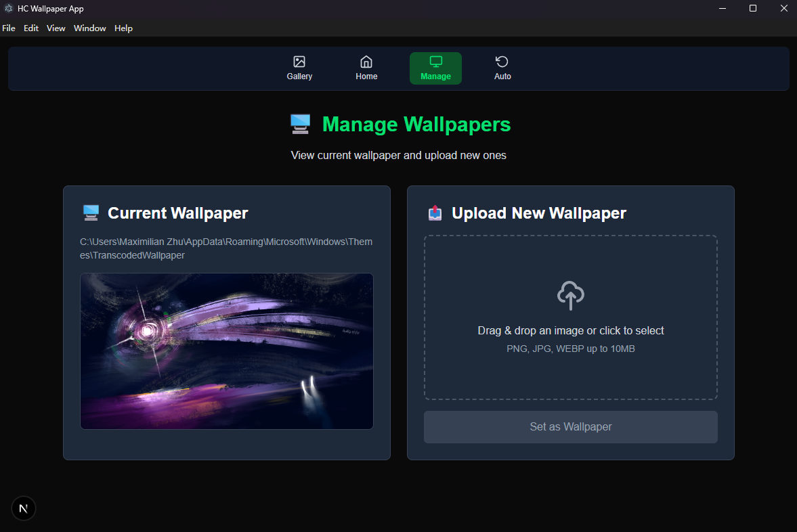The height and width of the screenshot is (532, 797).
Task: Open the Window menu
Action: pos(89,28)
